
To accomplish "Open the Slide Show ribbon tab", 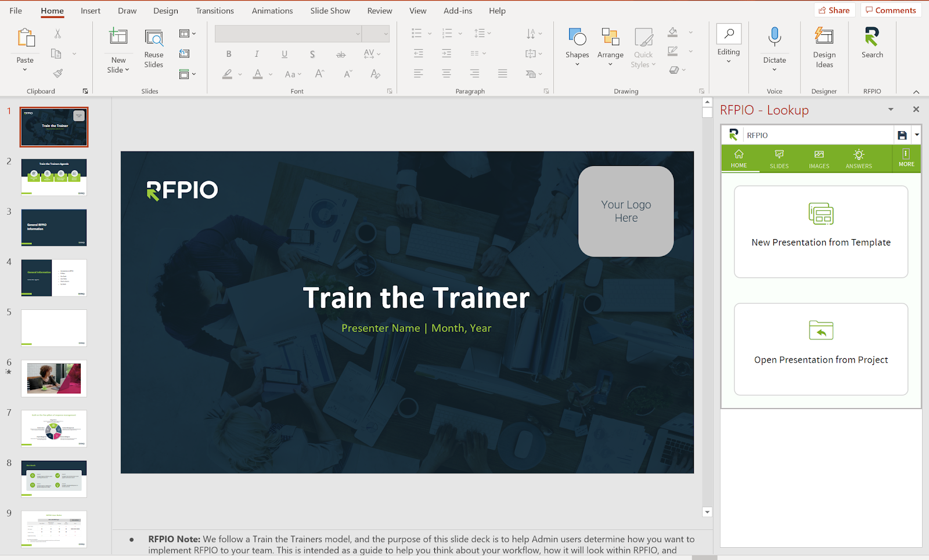I will point(330,10).
